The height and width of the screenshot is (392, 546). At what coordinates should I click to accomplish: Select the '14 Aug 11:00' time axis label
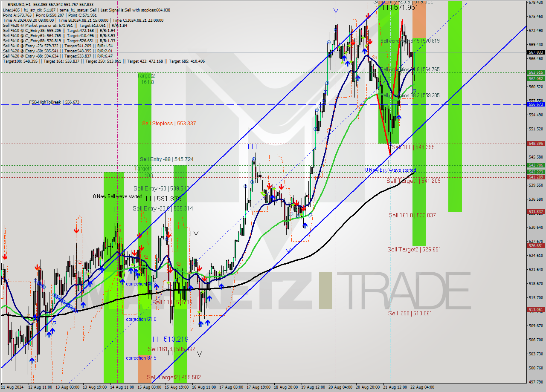tap(121, 388)
